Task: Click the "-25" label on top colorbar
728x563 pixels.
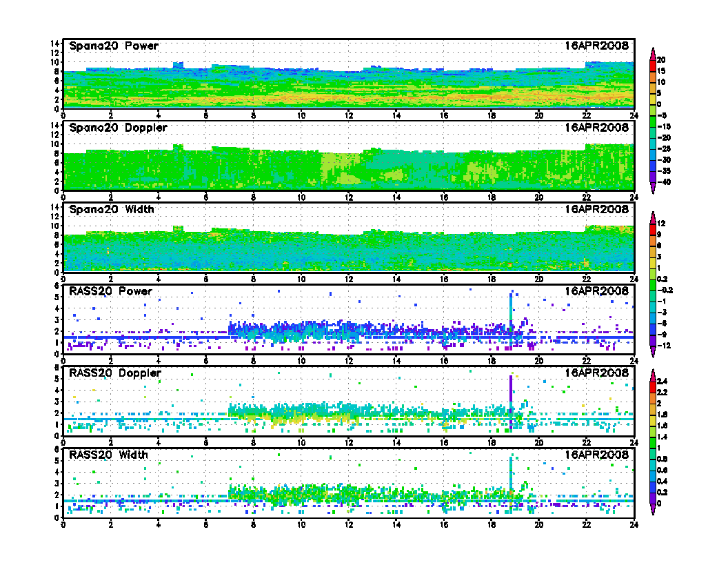Action: pos(664,148)
